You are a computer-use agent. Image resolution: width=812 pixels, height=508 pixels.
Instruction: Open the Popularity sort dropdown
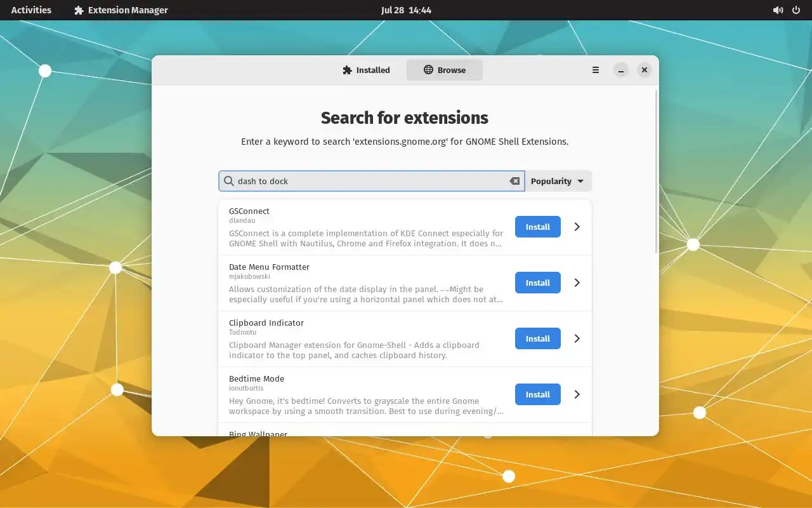tap(558, 181)
